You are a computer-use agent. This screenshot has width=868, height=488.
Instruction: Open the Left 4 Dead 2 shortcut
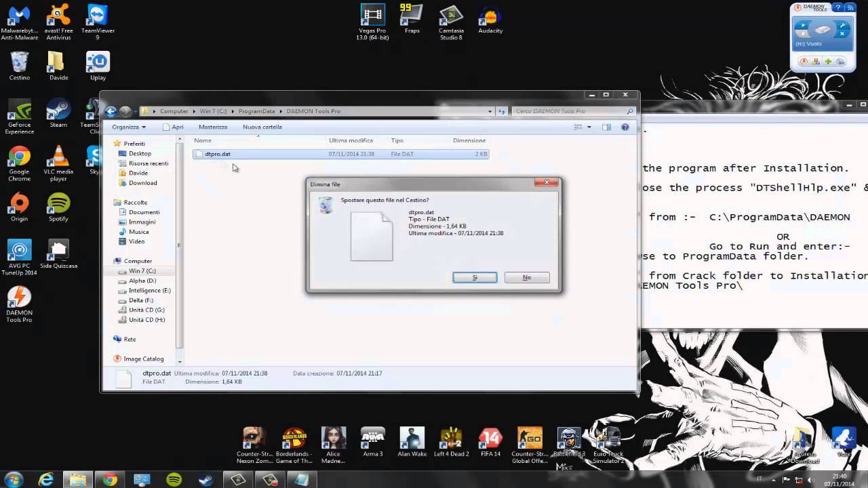451,442
